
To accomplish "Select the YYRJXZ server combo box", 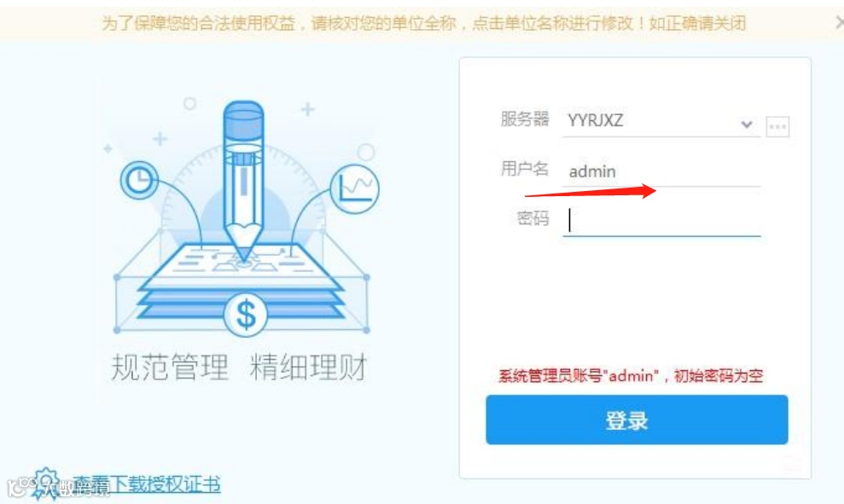I will pos(661,121).
